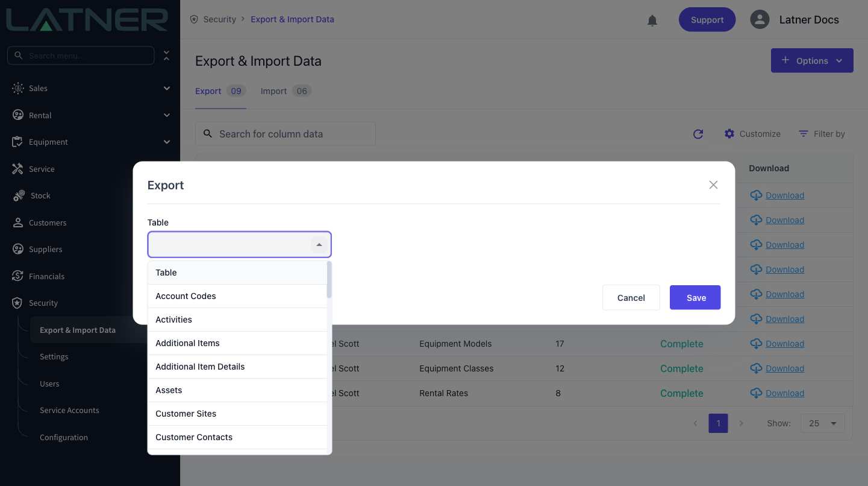Click the Cancel button
The width and height of the screenshot is (868, 486).
pyautogui.click(x=631, y=297)
